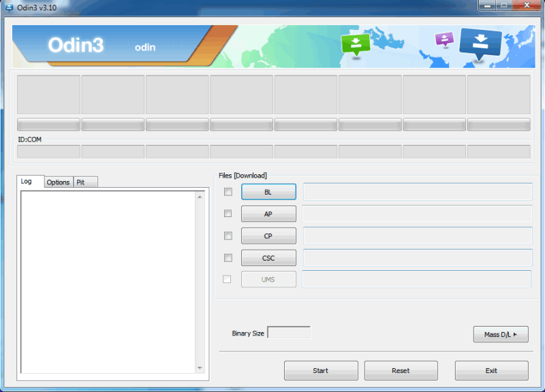
Task: Switch to the Options tab
Action: pyautogui.click(x=59, y=182)
